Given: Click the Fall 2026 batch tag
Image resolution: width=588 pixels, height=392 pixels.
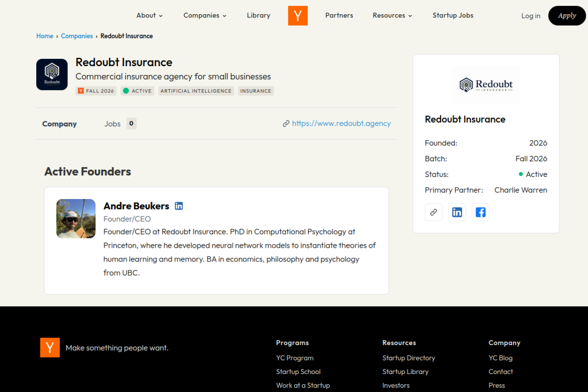Looking at the screenshot, I should click(96, 91).
